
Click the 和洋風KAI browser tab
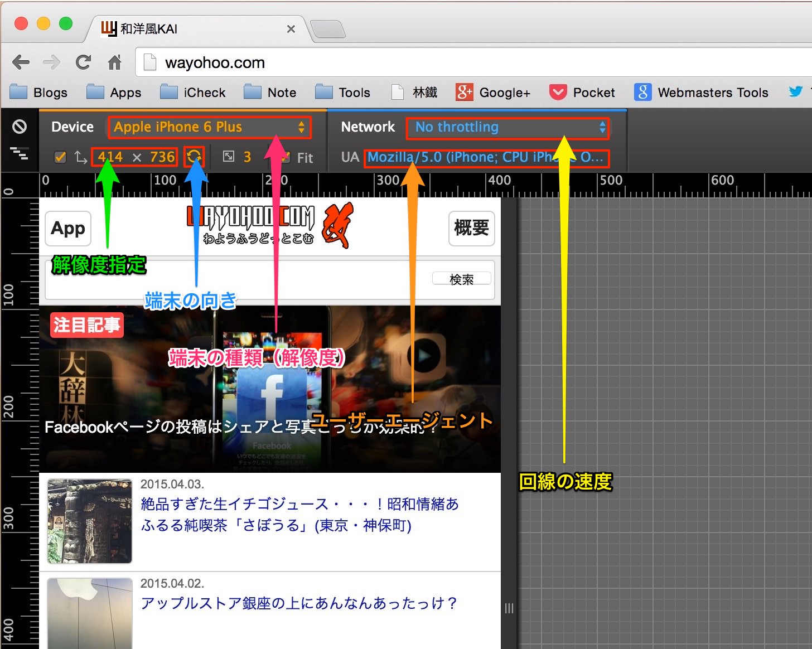pos(195,28)
